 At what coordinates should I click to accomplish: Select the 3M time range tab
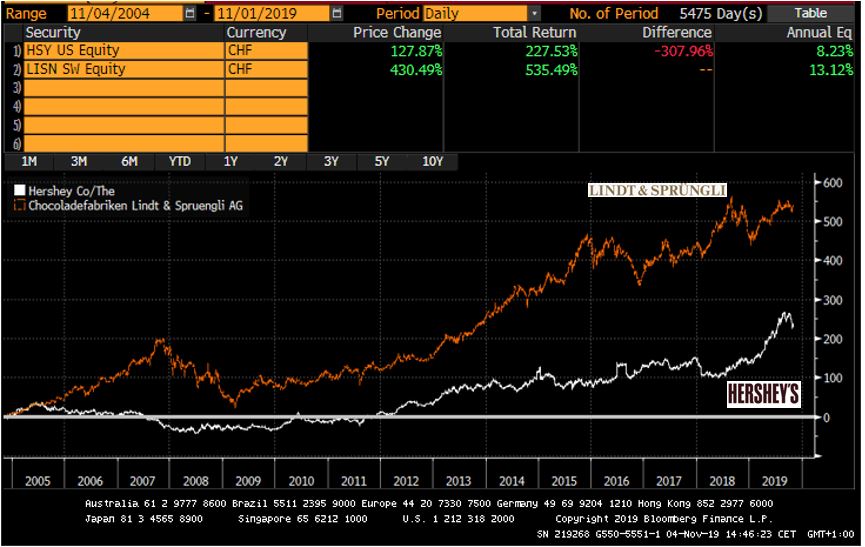coord(79,162)
